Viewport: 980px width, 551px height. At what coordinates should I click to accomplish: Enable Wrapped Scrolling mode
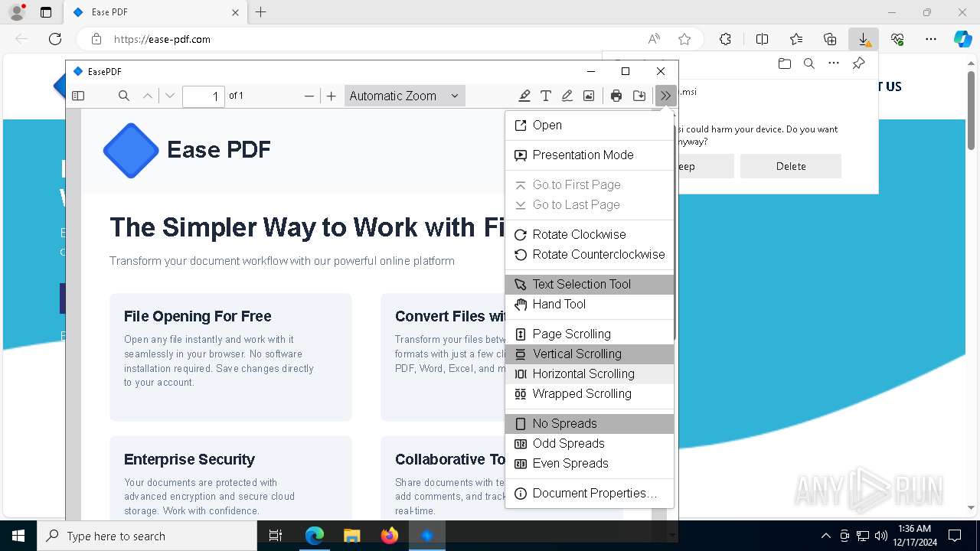point(590,394)
